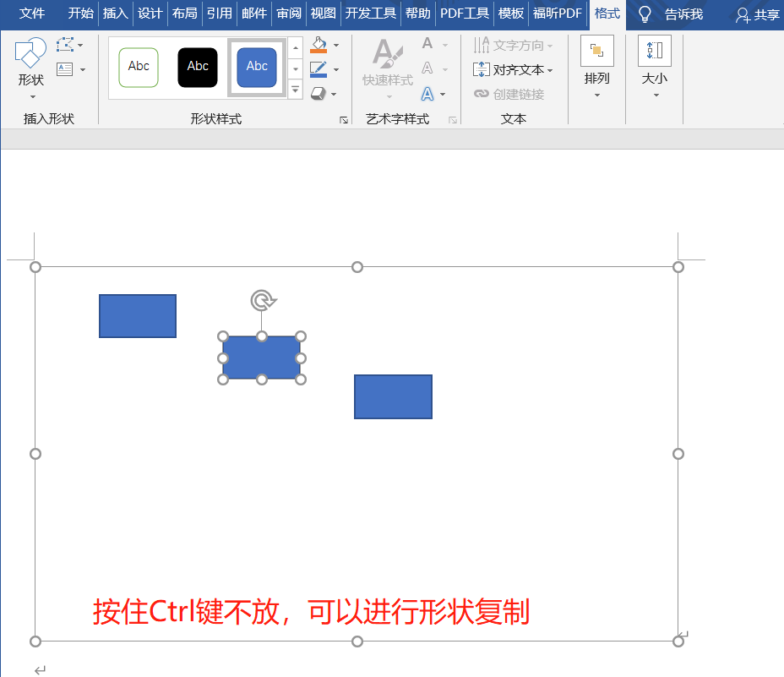Switch to 视图 tab

click(323, 13)
